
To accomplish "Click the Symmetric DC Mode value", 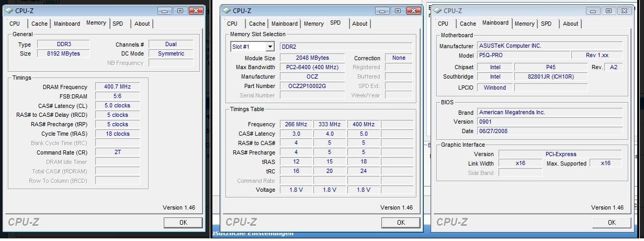I will click(171, 53).
